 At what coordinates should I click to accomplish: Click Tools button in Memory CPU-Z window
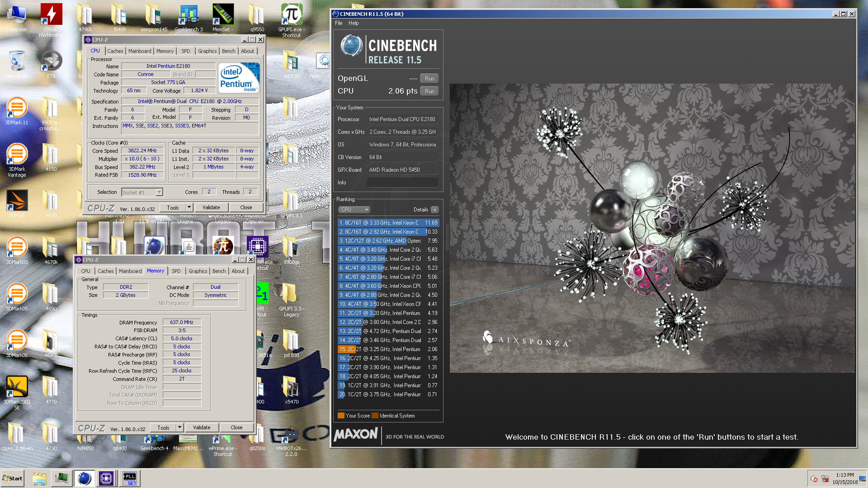[163, 428]
